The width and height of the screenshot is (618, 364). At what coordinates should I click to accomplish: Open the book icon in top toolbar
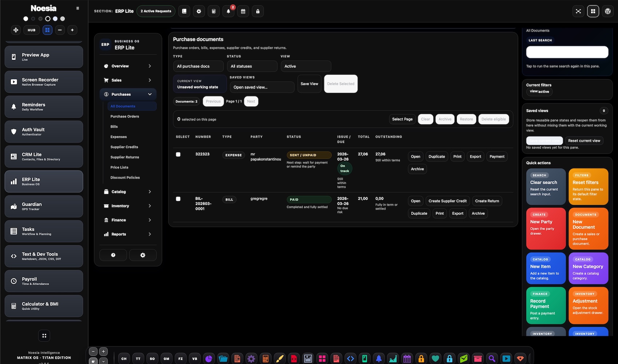(x=184, y=11)
